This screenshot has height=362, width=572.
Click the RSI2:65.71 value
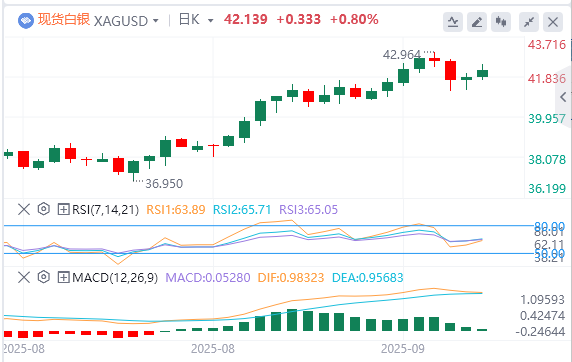click(242, 210)
